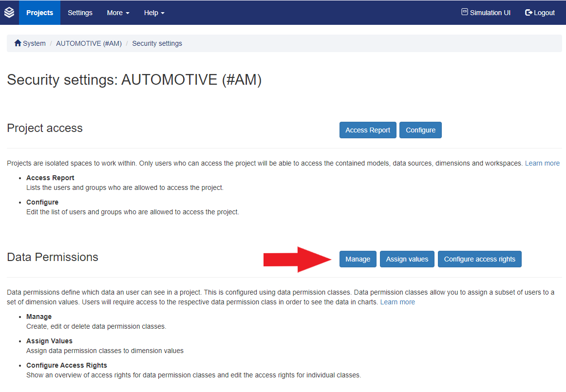Open the Settings menu item
This screenshot has height=392, width=566.
[x=80, y=13]
